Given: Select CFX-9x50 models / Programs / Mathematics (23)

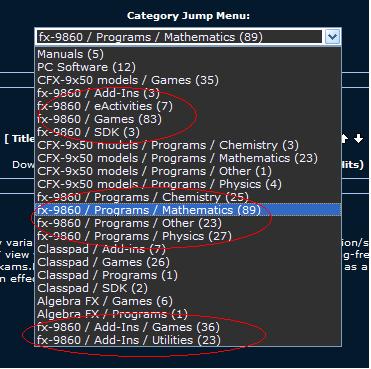Looking at the screenshot, I should click(x=188, y=158).
